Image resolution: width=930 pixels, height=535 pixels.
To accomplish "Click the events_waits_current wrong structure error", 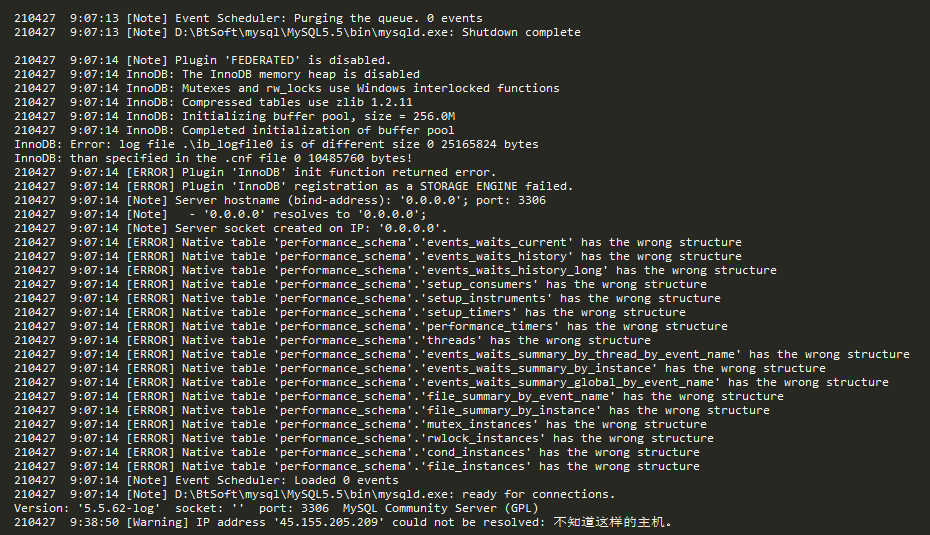I will tap(378, 243).
